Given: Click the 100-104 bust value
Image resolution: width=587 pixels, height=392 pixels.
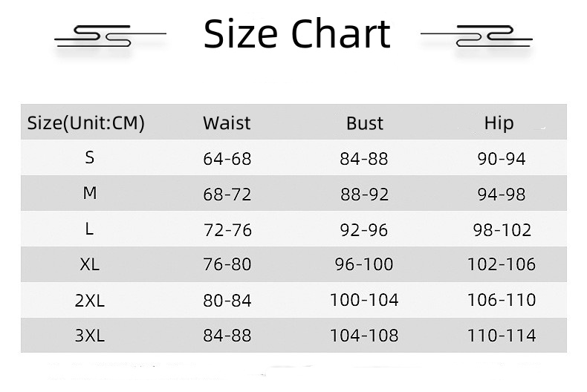Looking at the screenshot, I should click(364, 300).
